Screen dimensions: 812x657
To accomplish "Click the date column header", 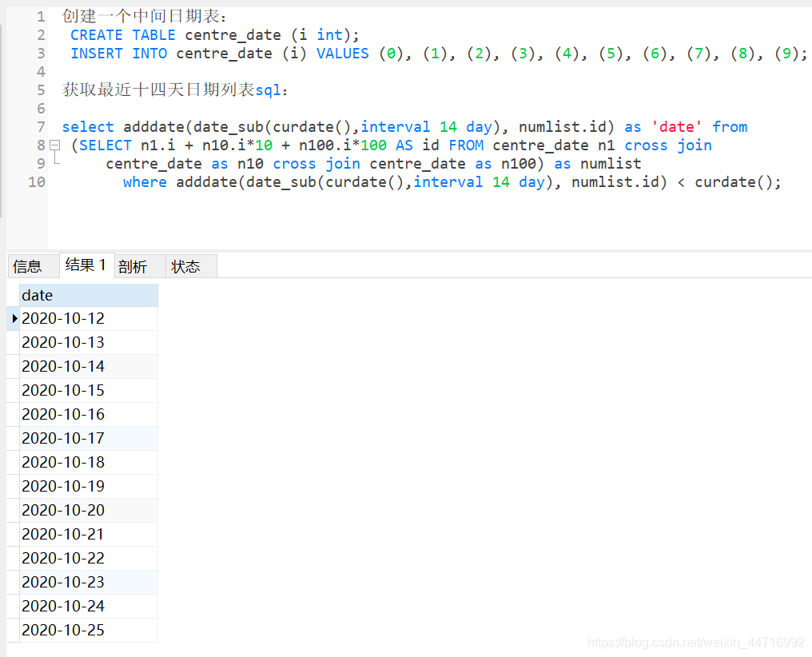I will coord(89,295).
